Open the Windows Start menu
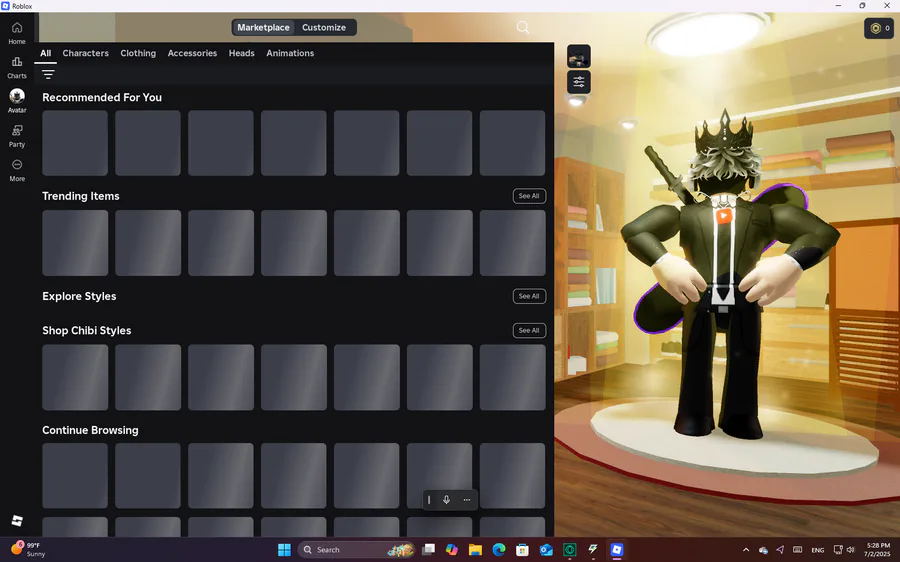Viewport: 900px width, 562px height. coord(284,550)
